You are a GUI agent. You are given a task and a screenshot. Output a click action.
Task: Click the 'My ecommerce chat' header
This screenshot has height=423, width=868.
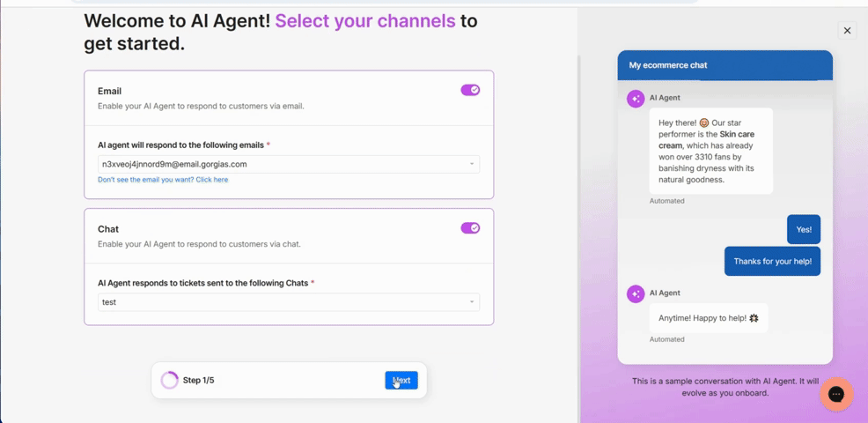pos(725,65)
